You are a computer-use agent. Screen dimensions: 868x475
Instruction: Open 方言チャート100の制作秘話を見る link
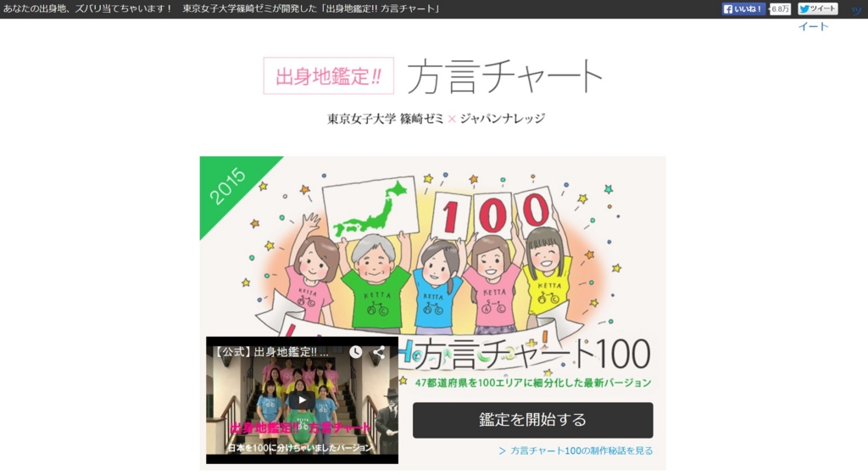[x=576, y=450]
